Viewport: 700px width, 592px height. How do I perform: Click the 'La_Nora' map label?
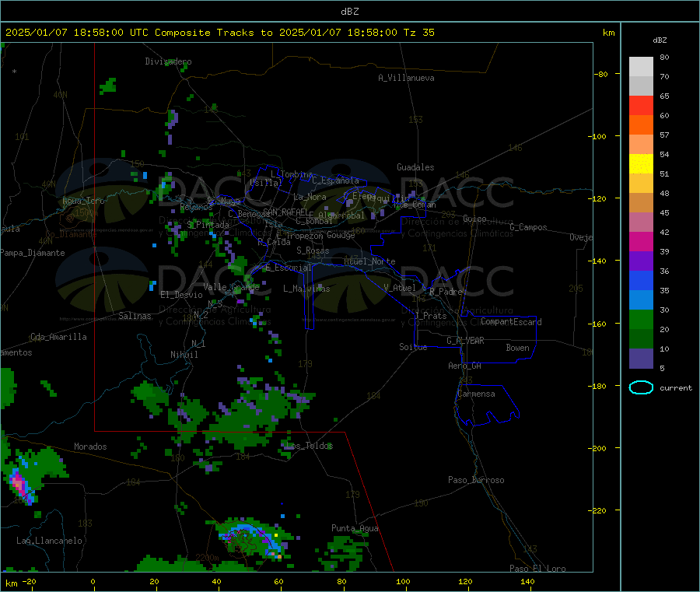coord(310,197)
